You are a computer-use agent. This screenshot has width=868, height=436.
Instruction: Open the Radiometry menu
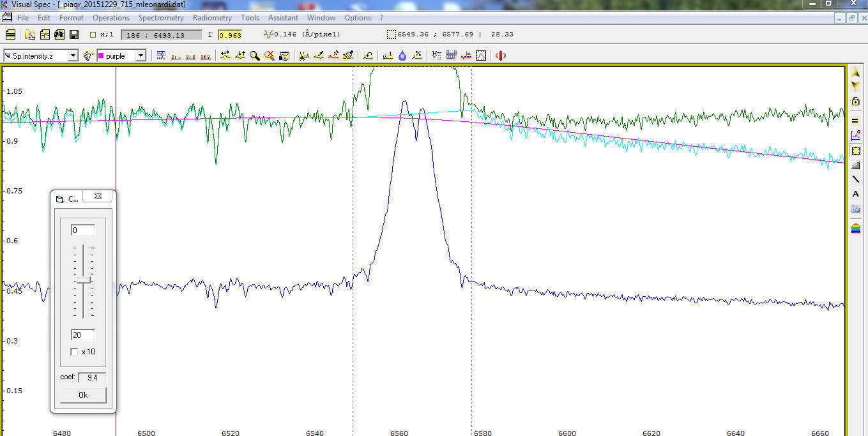coord(212,18)
